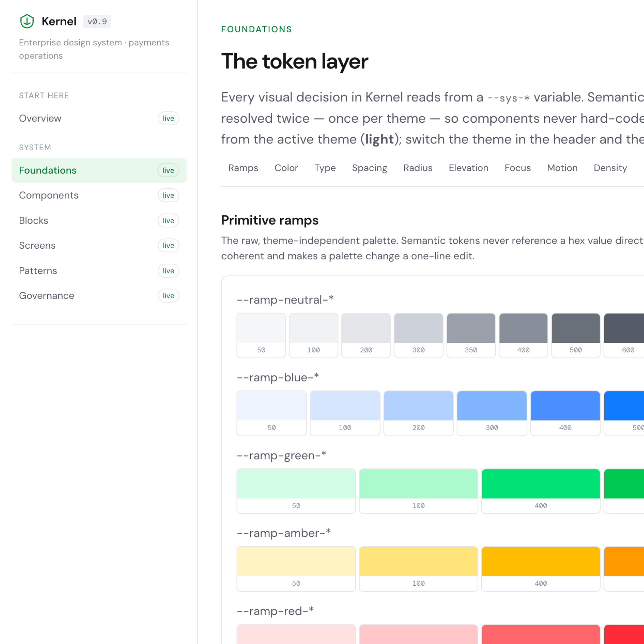Navigate to Screens in sidebar
The height and width of the screenshot is (644, 644).
click(x=99, y=245)
